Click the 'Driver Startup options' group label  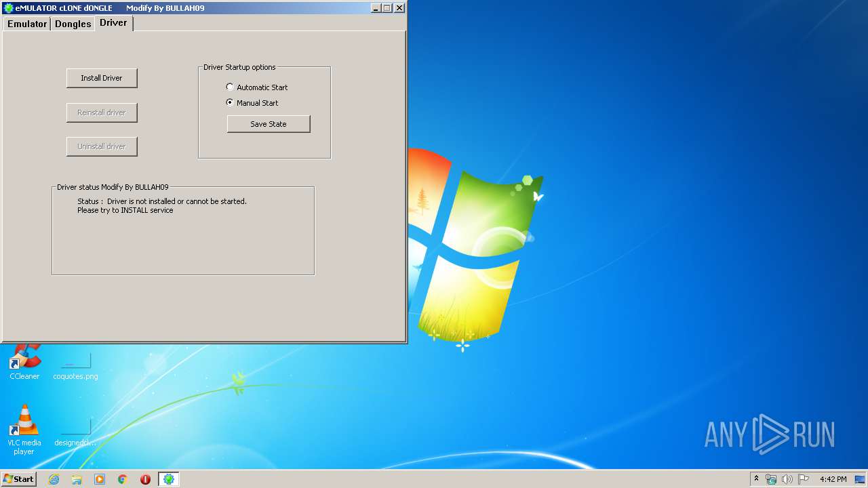[x=239, y=67]
